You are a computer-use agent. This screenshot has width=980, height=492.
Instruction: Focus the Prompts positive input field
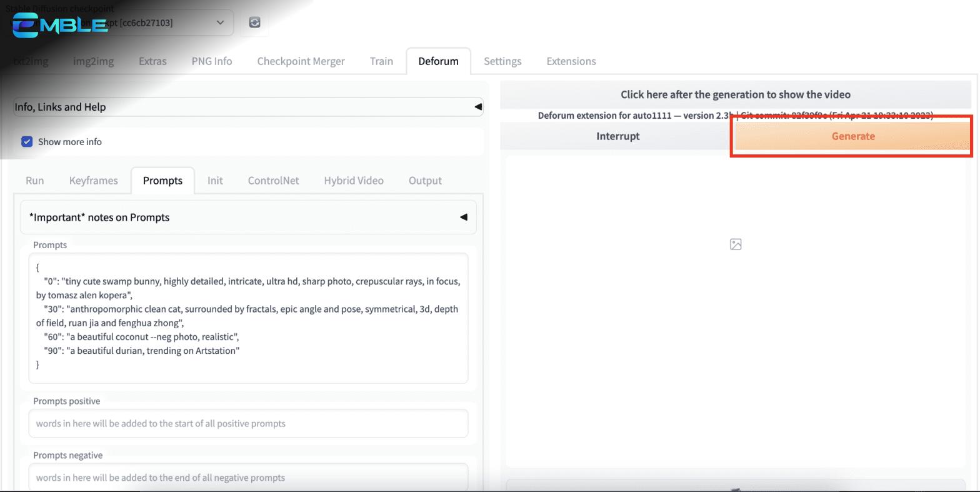248,424
